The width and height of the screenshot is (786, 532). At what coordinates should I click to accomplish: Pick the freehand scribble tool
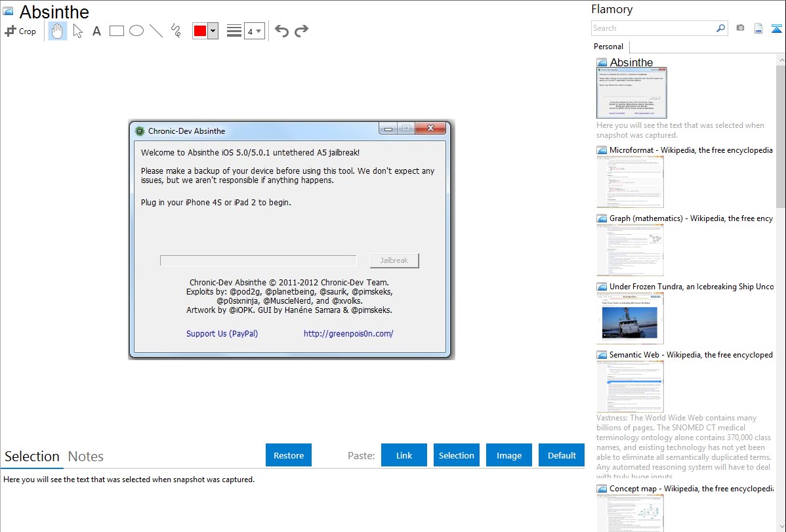(x=176, y=31)
